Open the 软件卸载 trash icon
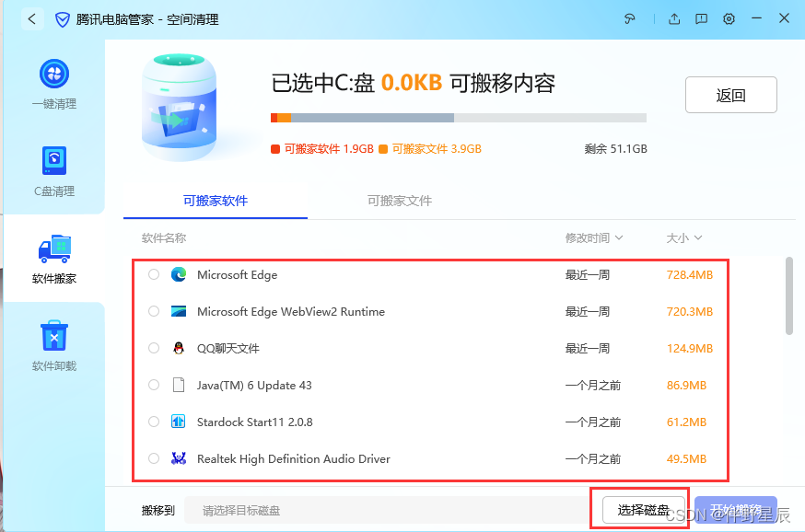This screenshot has height=532, width=805. pyautogui.click(x=54, y=336)
